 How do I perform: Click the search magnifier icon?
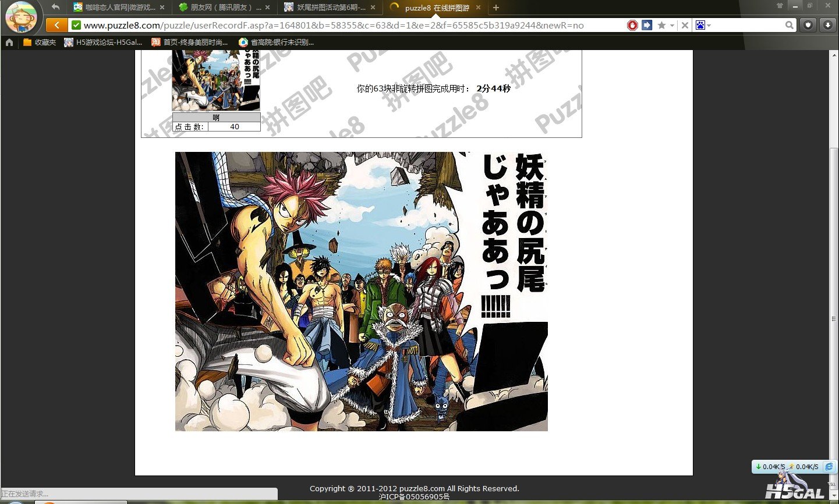coord(790,25)
